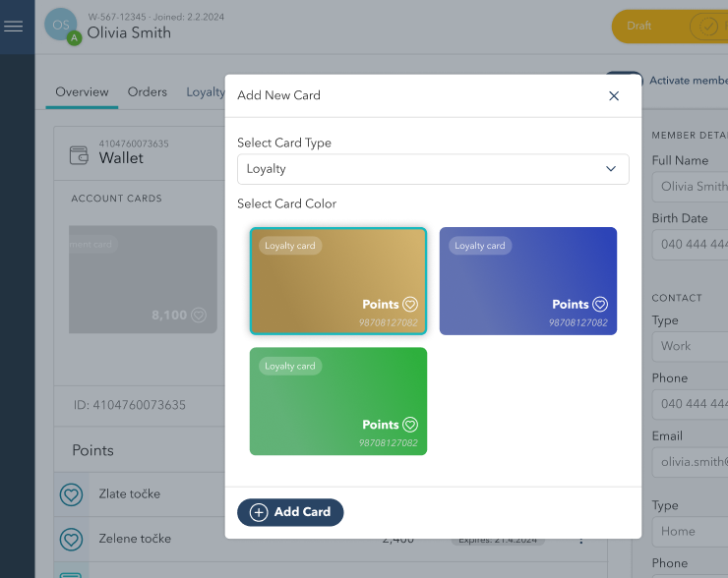Click the card number on blue card

coord(578,322)
